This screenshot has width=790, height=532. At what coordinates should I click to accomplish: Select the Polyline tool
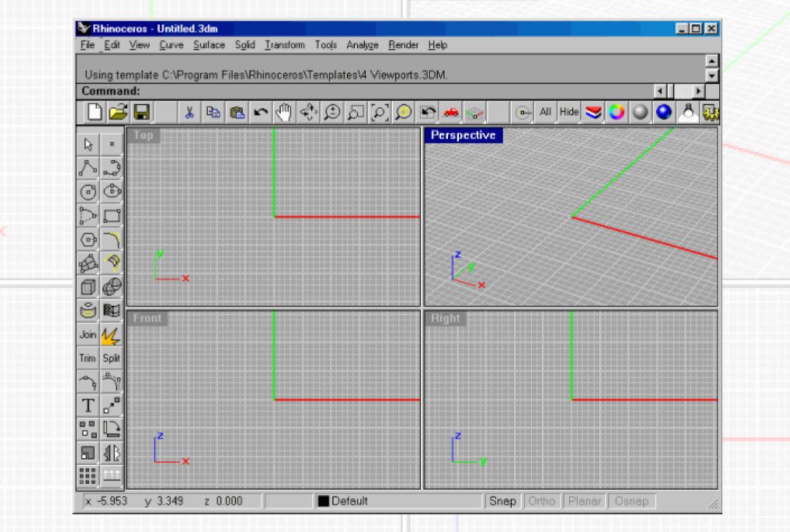pos(88,168)
